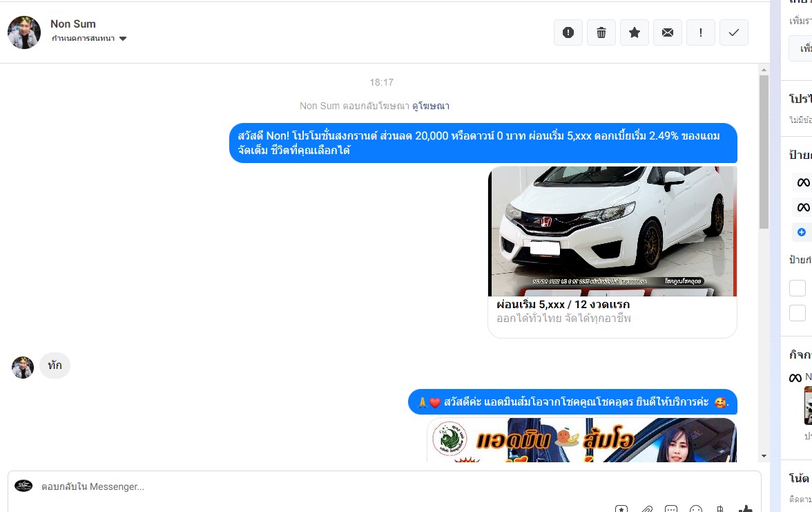
Task: Tick the first label checkbox
Action: click(x=797, y=288)
